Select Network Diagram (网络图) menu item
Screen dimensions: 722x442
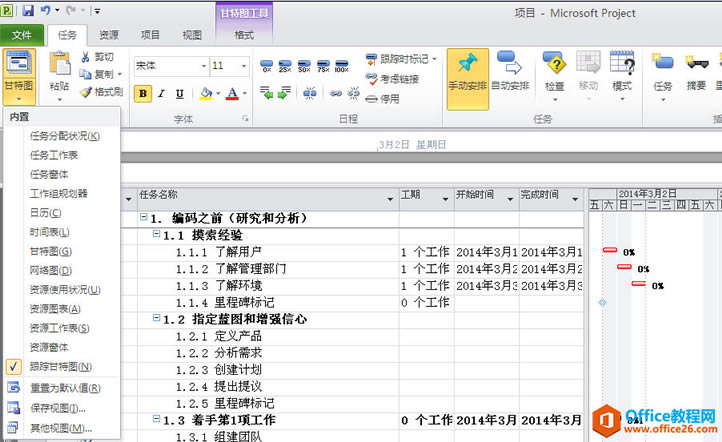point(51,270)
